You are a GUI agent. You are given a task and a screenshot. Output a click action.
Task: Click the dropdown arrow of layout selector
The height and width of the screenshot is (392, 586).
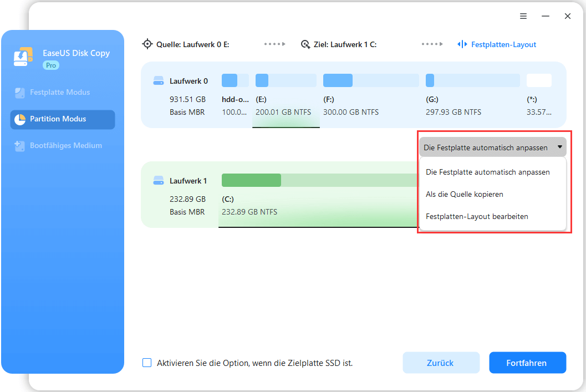coord(560,147)
